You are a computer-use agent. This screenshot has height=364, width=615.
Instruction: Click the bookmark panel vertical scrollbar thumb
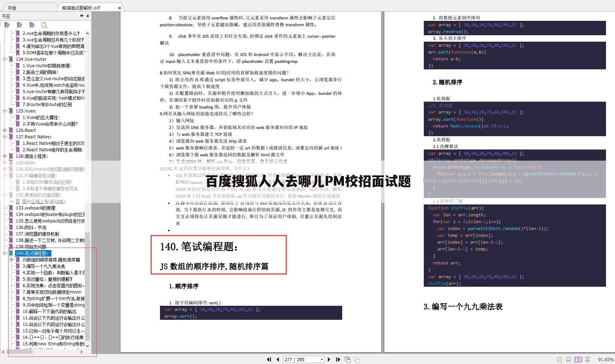click(87, 286)
